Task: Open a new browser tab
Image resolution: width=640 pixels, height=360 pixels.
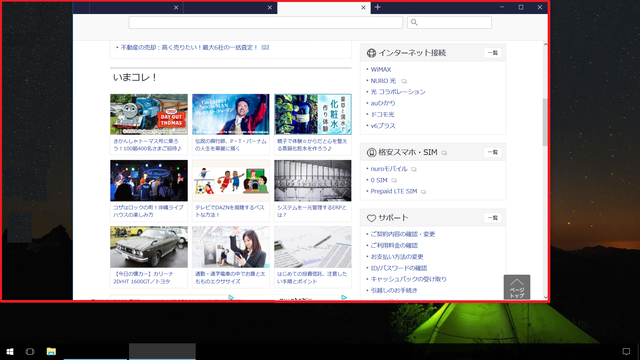Action: pos(378,7)
